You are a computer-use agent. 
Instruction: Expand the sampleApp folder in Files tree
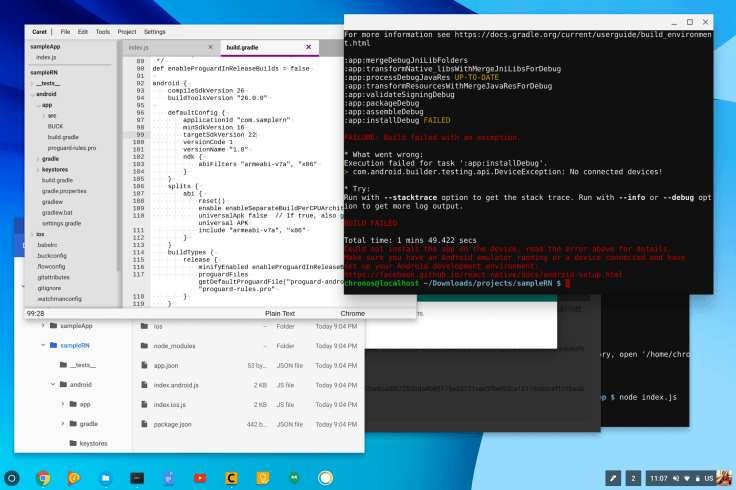click(43, 326)
